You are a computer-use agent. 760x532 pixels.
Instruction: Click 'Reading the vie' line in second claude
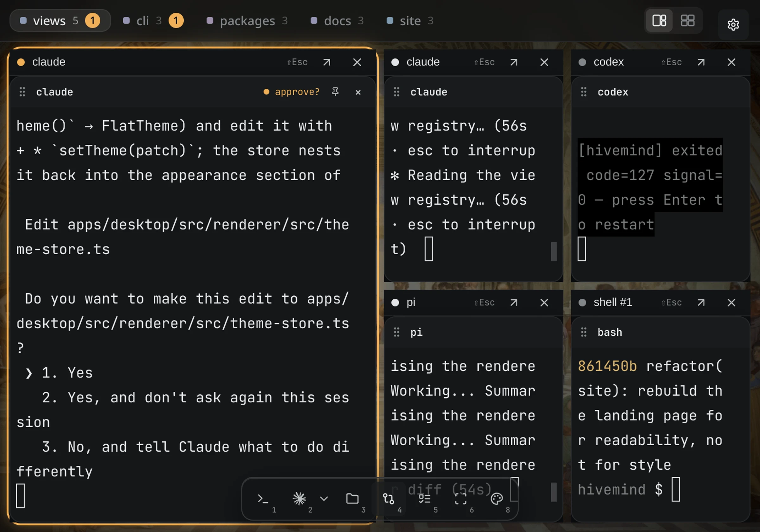463,175
